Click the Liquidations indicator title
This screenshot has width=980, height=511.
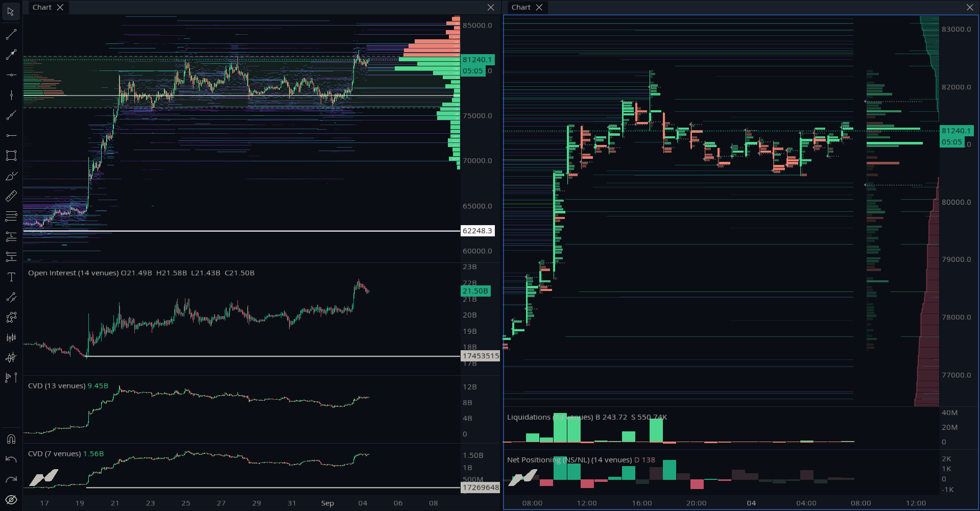(550, 417)
